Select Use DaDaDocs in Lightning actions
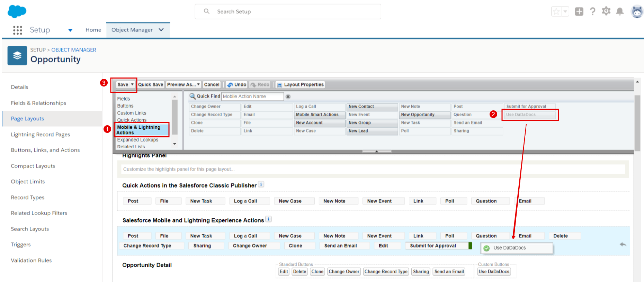 click(517, 248)
